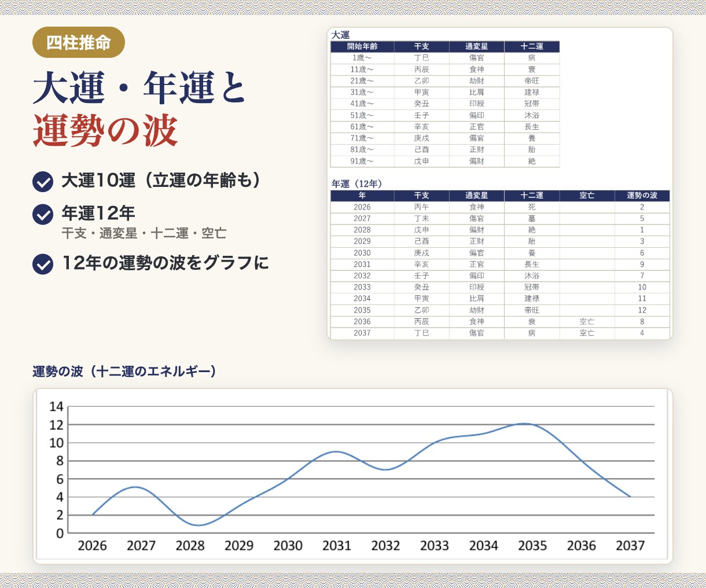Click the 12年の運勢の波をグラフに bullet text

click(x=166, y=263)
